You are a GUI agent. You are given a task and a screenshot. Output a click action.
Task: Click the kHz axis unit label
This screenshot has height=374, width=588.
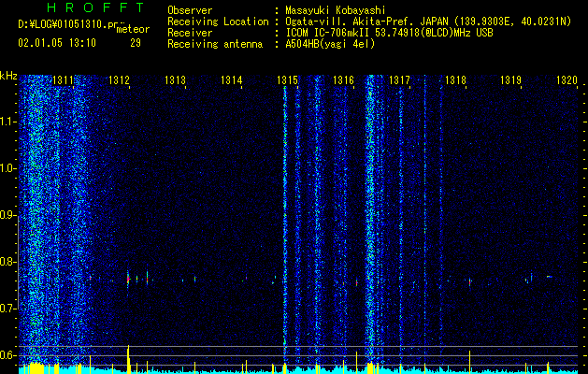coord(8,76)
